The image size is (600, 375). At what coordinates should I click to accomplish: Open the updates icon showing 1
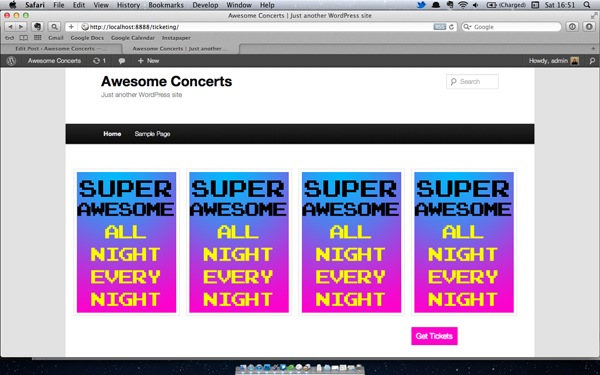tap(99, 61)
